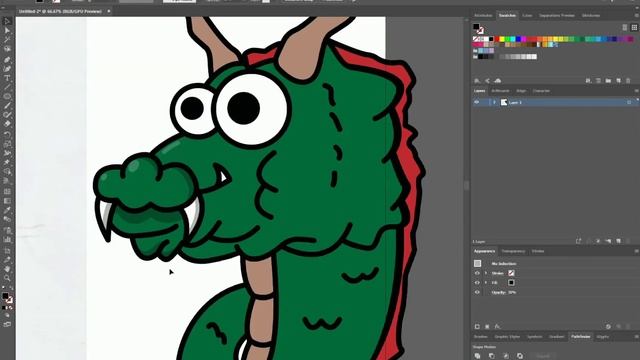
Task: Switch swatches to thumbnail view
Action: pos(634,27)
